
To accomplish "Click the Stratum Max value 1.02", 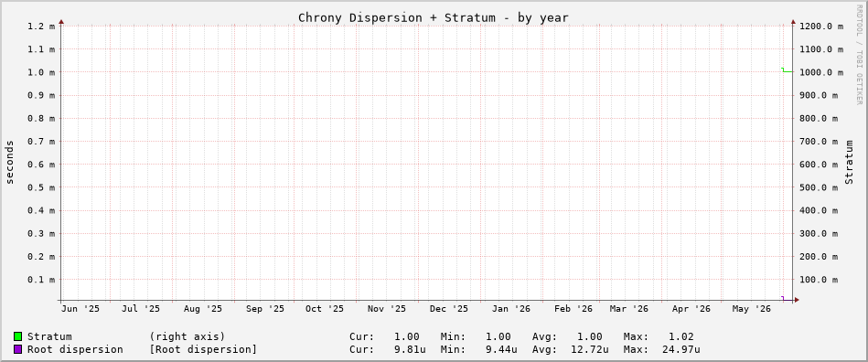I will click(x=680, y=336).
